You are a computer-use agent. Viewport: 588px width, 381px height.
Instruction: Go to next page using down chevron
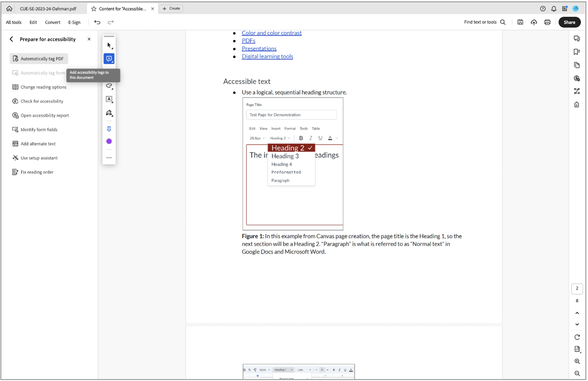point(577,324)
